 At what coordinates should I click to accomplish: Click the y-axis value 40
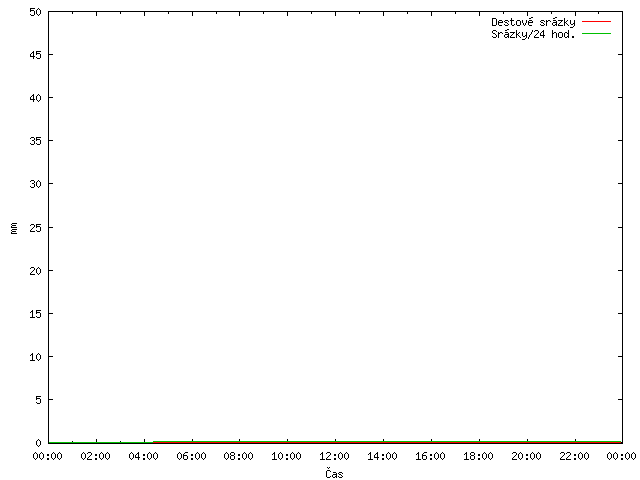[x=36, y=98]
